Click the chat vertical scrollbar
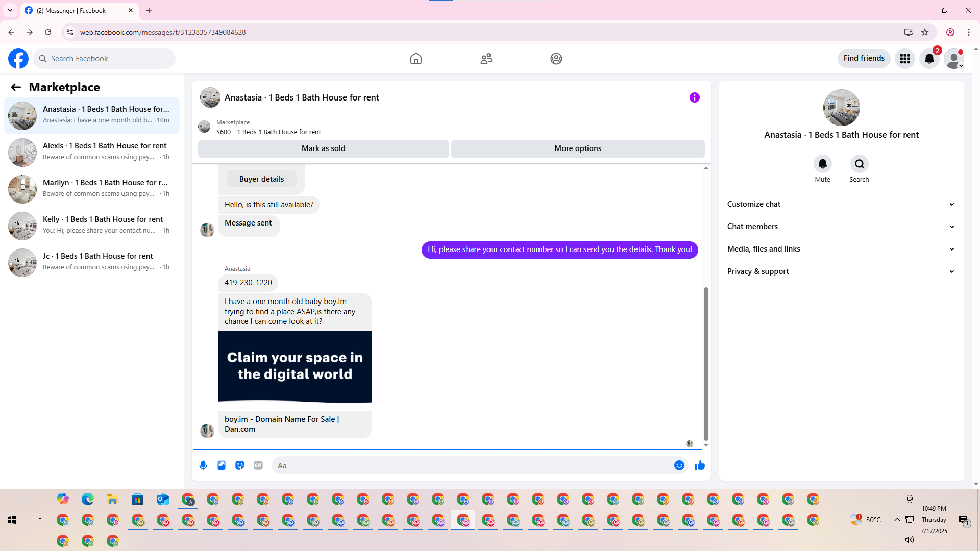 point(706,363)
